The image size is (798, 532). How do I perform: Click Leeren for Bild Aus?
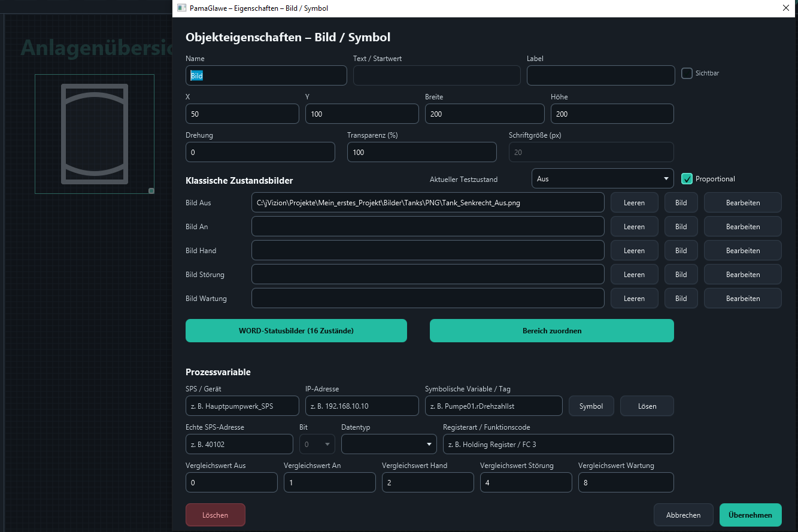coord(634,202)
